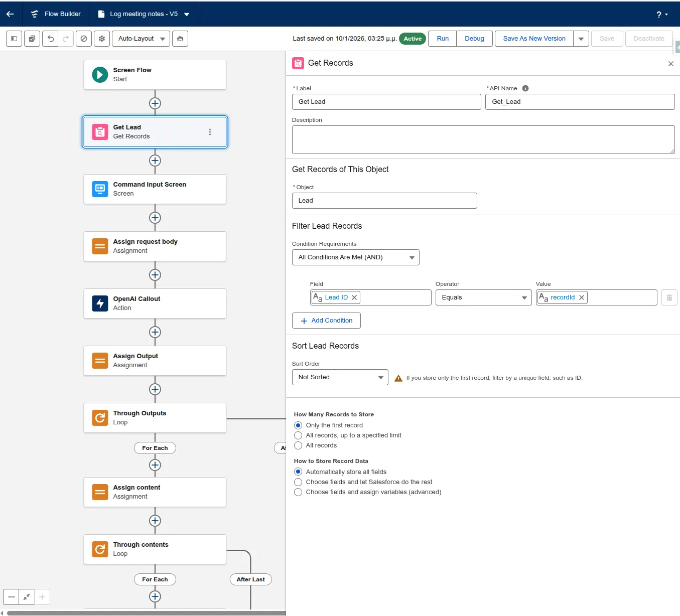Open the Sort Order dropdown
Image resolution: width=680 pixels, height=616 pixels.
(x=340, y=377)
